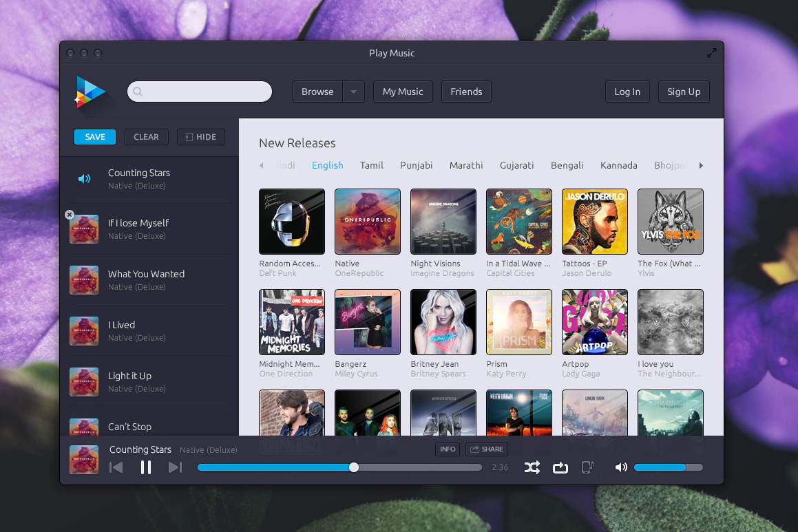Enter fullscreen with the expand icon
Image resolution: width=798 pixels, height=532 pixels.
pyautogui.click(x=712, y=53)
